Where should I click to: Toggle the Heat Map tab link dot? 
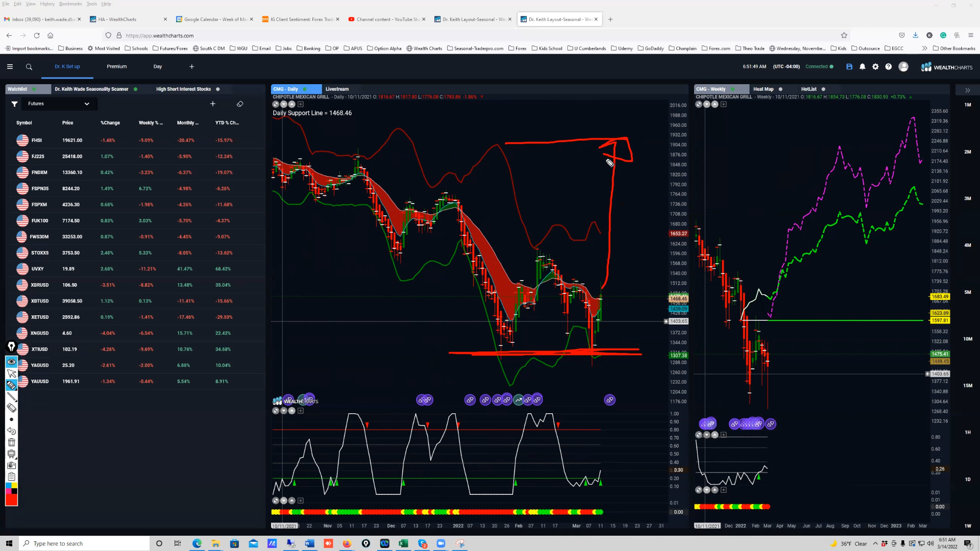(780, 89)
